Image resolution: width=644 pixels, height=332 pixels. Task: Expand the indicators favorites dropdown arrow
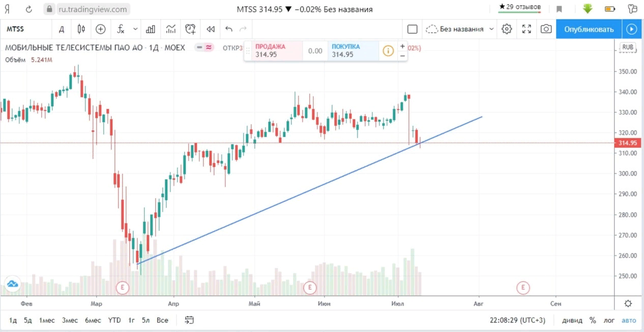coord(135,29)
